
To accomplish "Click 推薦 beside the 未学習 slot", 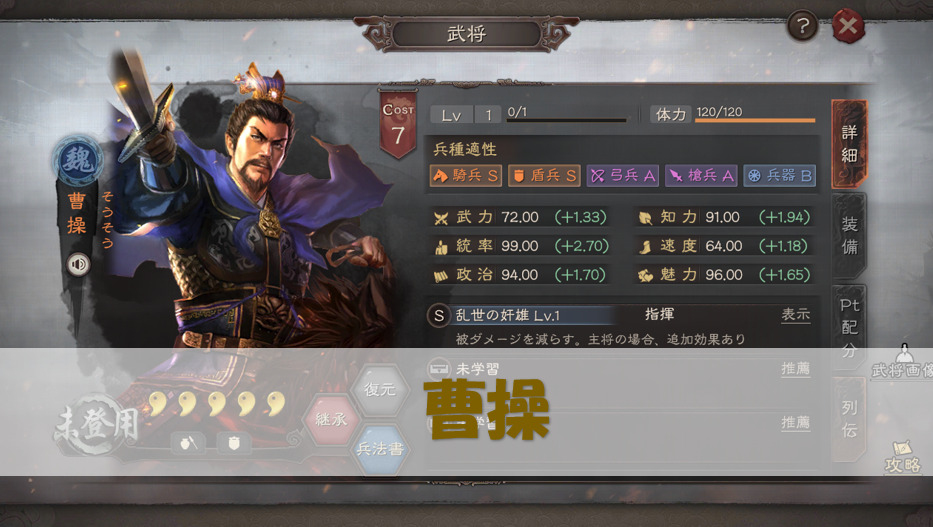I will point(796,369).
